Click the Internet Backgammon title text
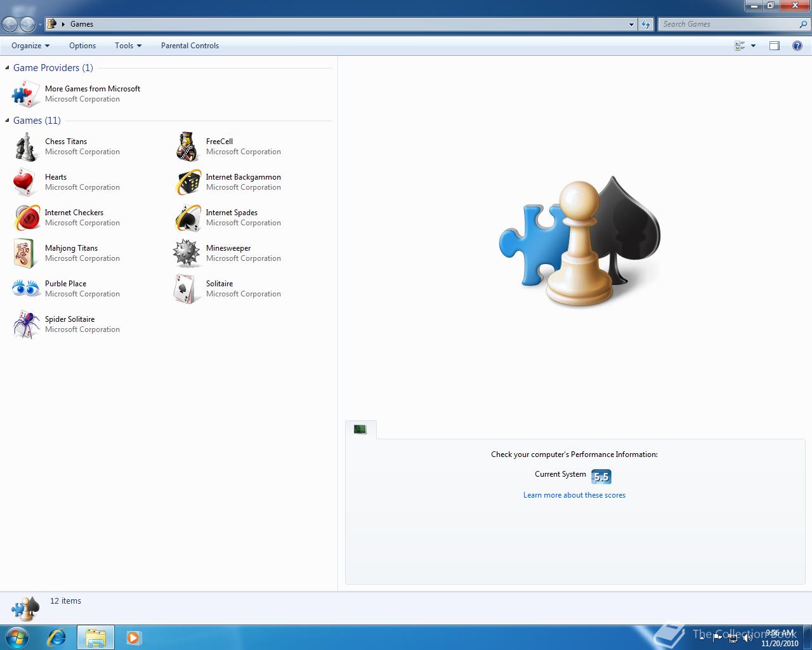Screen dimensions: 812x650 coord(244,177)
